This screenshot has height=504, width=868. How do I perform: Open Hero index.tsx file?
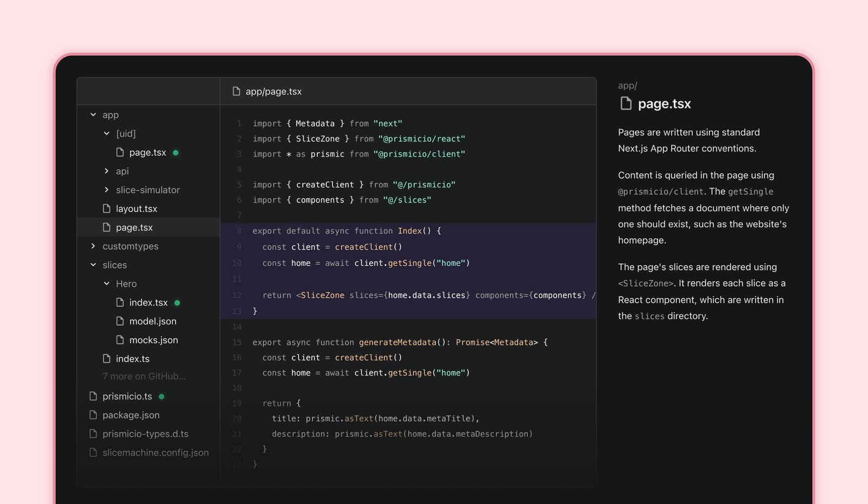coord(148,303)
